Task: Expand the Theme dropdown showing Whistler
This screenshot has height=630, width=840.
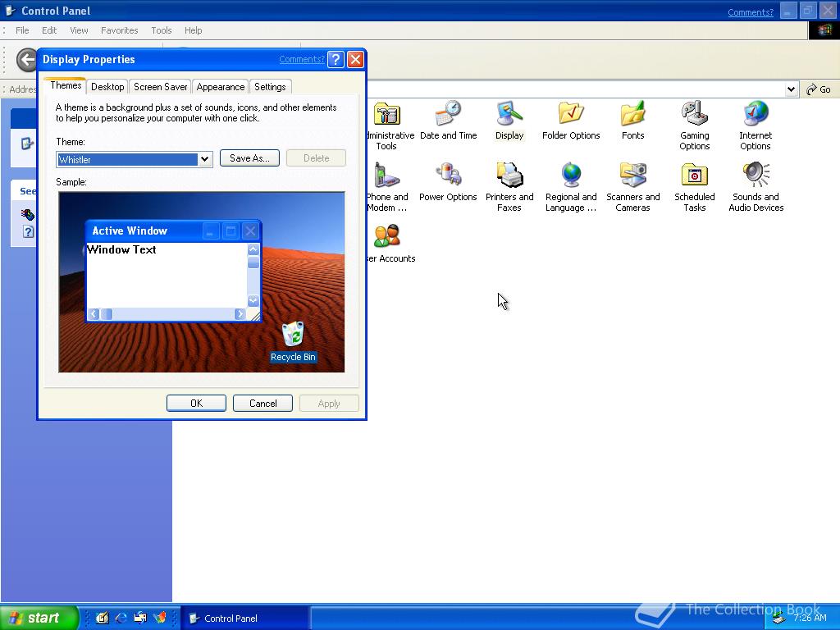Action: pyautogui.click(x=204, y=159)
